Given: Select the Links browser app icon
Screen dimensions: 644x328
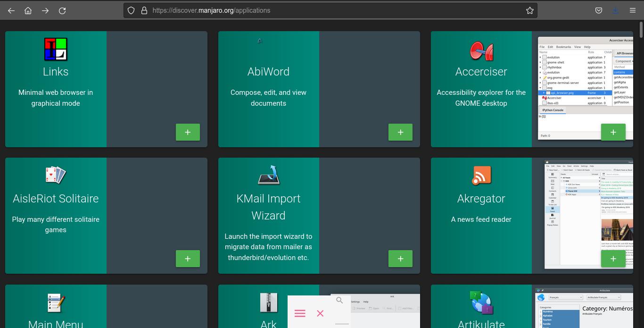Looking at the screenshot, I should point(56,50).
